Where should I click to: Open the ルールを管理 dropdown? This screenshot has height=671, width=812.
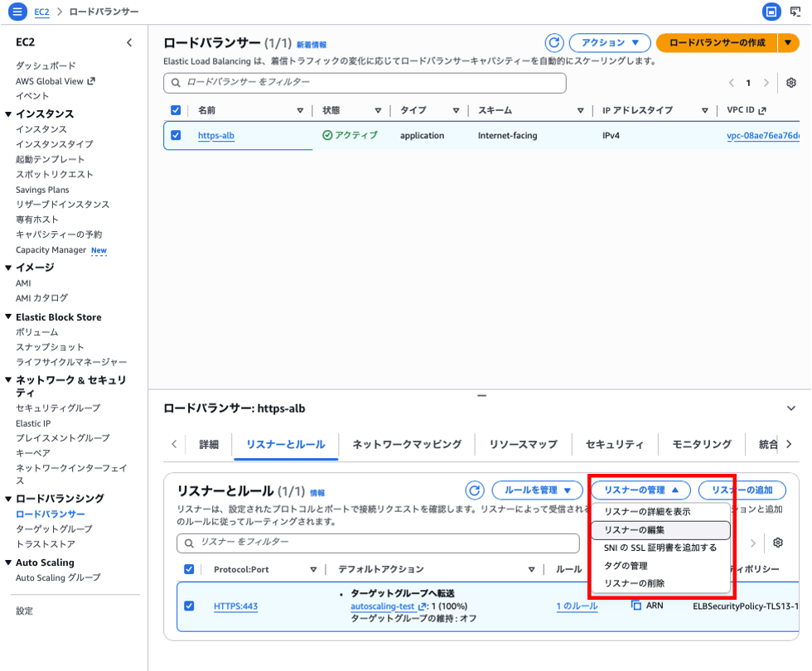tap(537, 490)
